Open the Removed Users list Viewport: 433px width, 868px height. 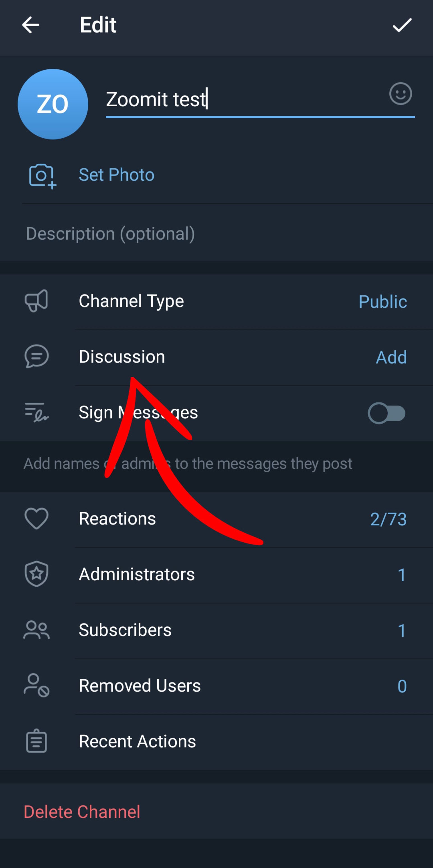pos(216,686)
